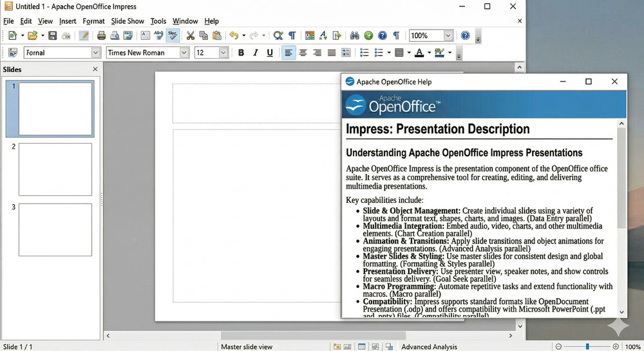Open the table grid dropdown arrow

(409, 53)
